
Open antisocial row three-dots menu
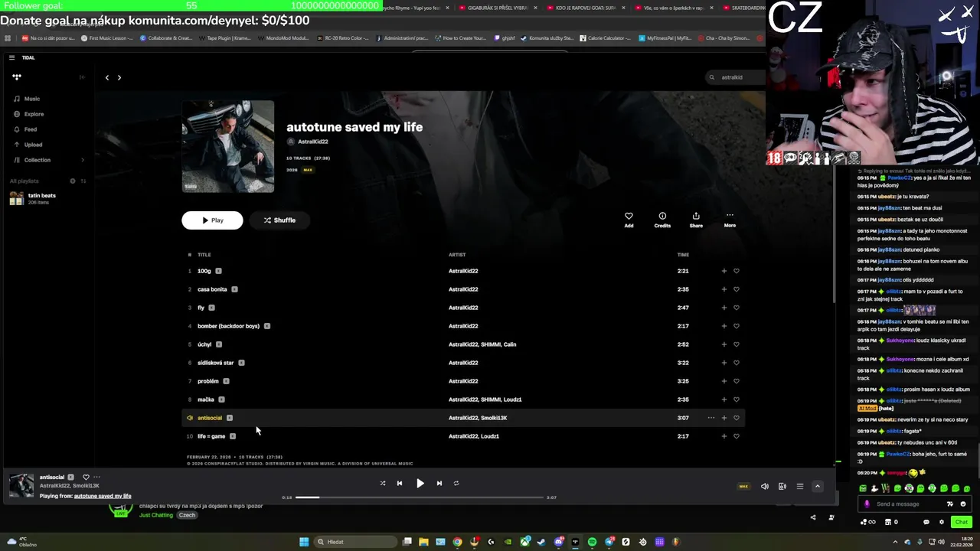point(711,418)
